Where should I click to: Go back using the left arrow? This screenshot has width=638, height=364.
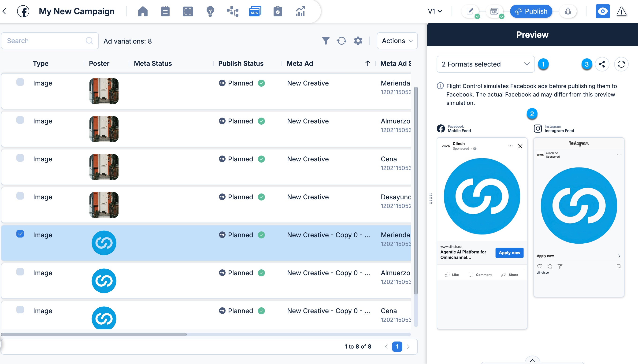[4, 11]
